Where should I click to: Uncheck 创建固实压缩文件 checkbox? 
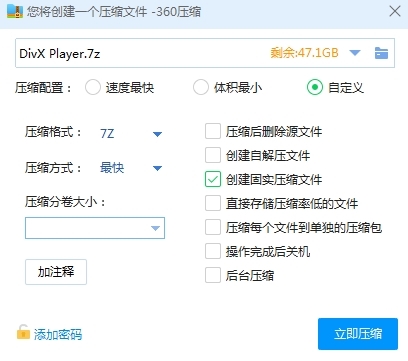pyautogui.click(x=213, y=179)
